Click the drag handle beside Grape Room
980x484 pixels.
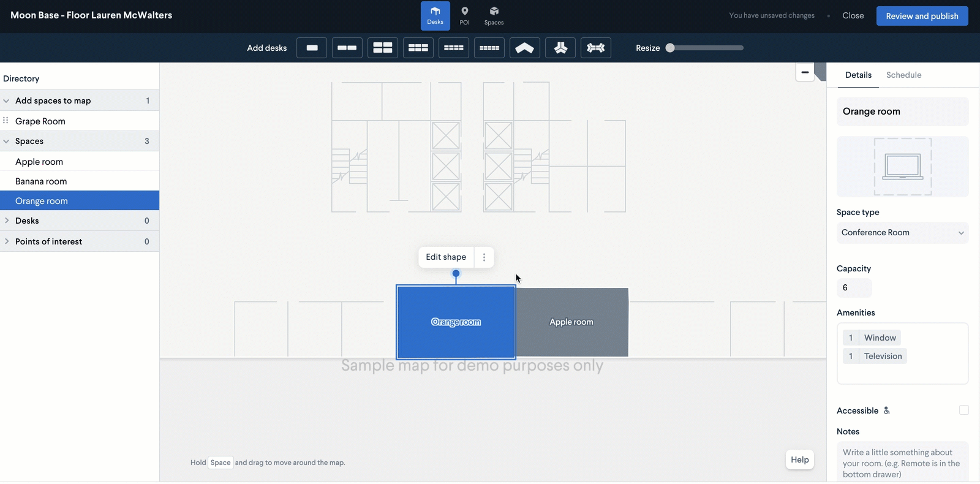tap(6, 121)
